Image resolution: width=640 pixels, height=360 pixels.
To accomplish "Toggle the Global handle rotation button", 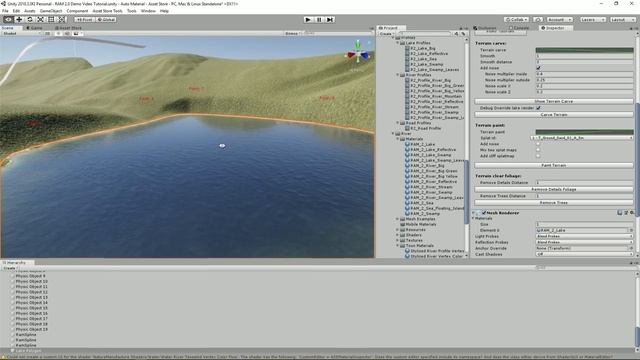I will 106,19.
